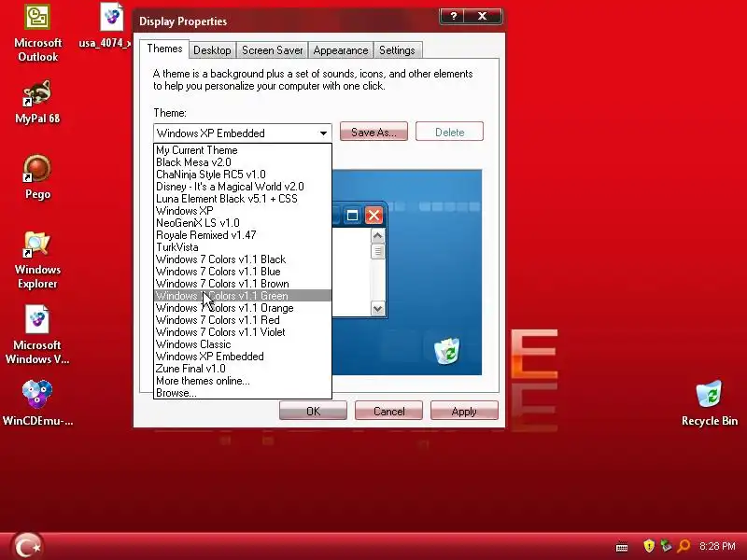Image resolution: width=747 pixels, height=560 pixels.
Task: Click the Cancel button
Action: pyautogui.click(x=388, y=411)
